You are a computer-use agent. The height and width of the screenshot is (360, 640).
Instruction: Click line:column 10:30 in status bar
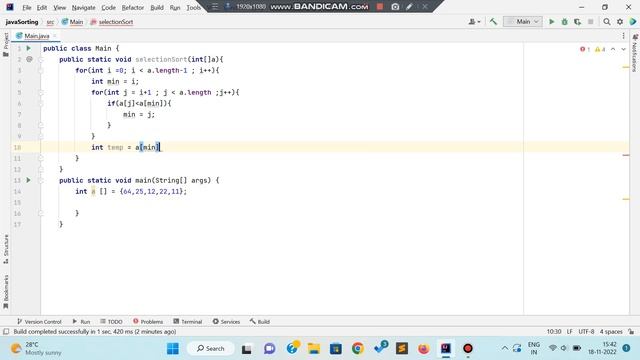pyautogui.click(x=554, y=332)
